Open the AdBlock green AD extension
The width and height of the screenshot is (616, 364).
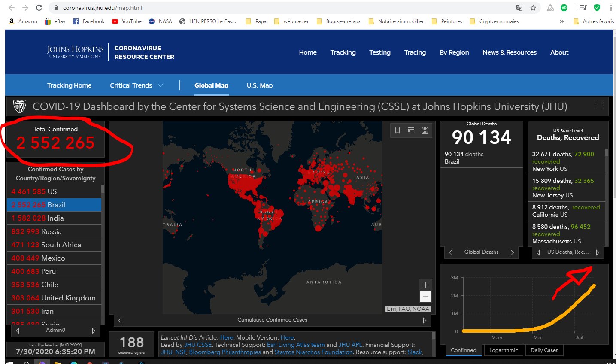click(x=564, y=8)
